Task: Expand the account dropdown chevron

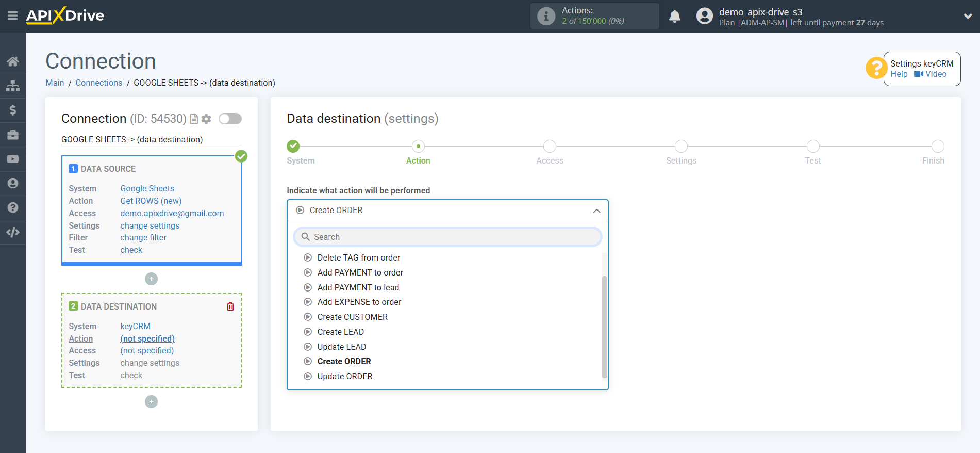Action: click(968, 16)
